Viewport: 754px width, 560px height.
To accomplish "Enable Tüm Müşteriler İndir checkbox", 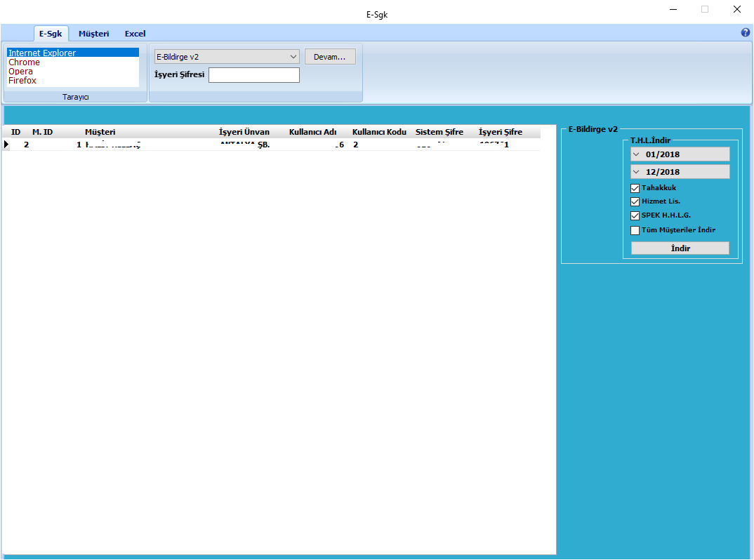I will pyautogui.click(x=635, y=230).
